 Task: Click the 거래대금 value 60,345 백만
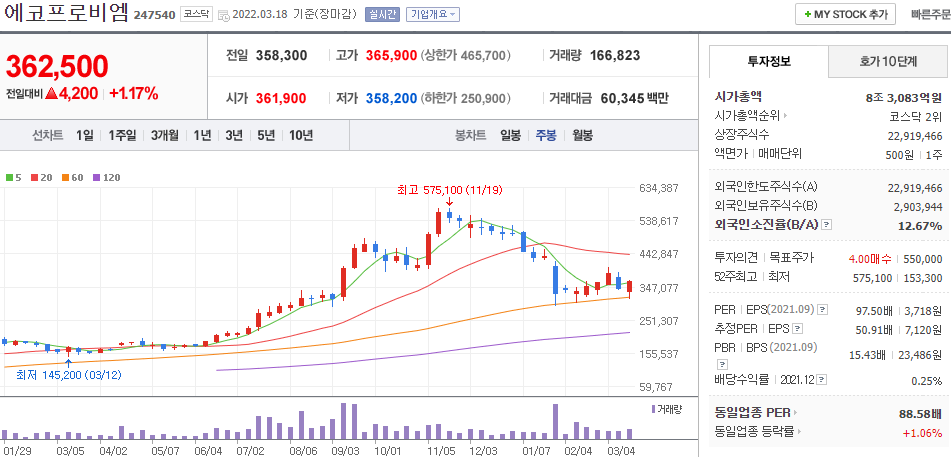pos(634,98)
